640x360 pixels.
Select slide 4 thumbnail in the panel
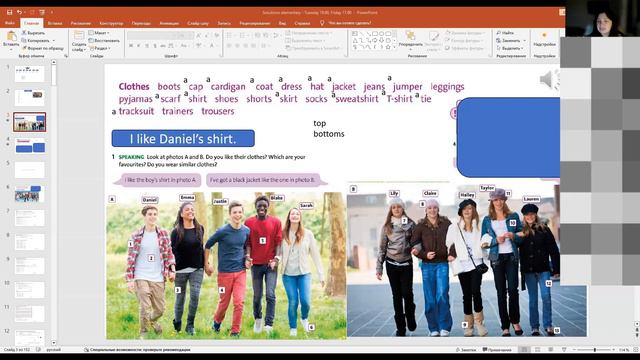pyautogui.click(x=30, y=146)
